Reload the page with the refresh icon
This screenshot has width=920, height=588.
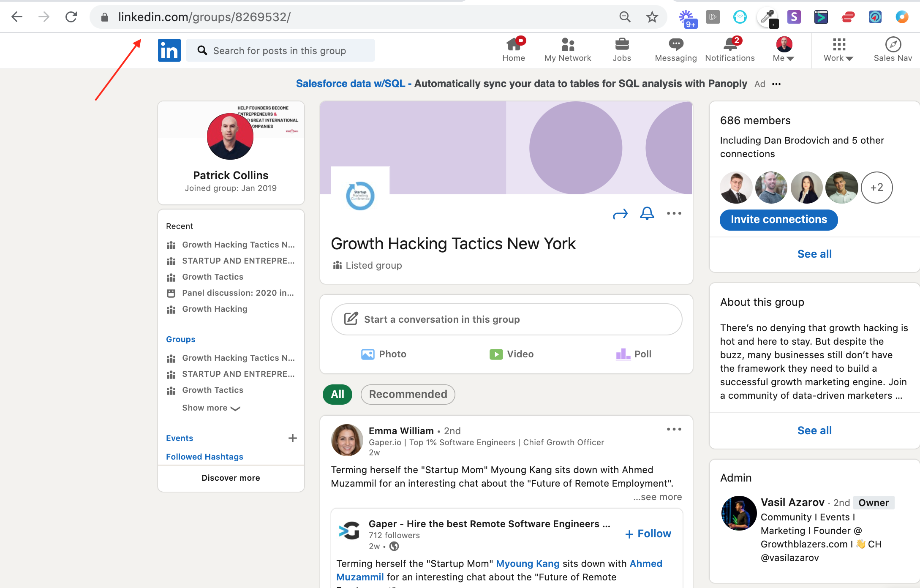click(71, 17)
